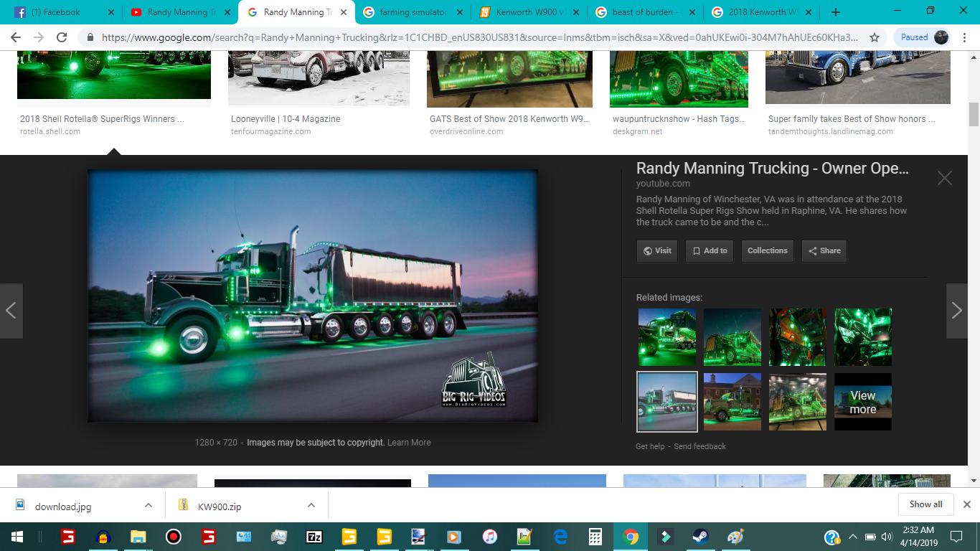
Task: Open a new browser tab
Action: point(835,12)
